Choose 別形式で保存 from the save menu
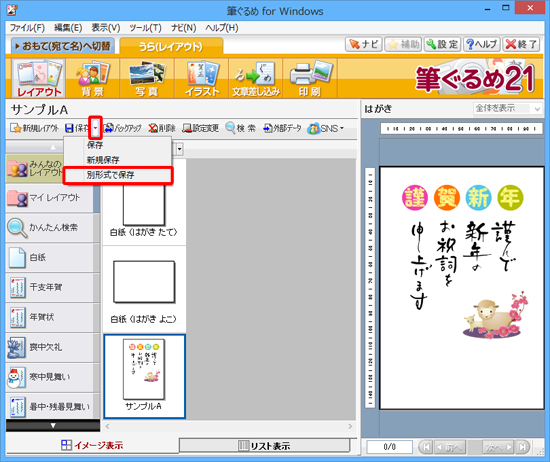 pos(118,175)
